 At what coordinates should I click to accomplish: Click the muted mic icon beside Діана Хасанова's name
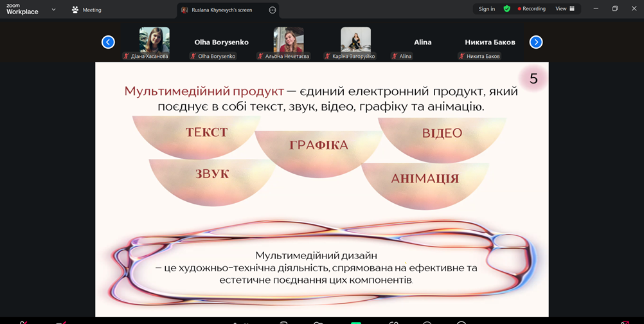click(126, 57)
